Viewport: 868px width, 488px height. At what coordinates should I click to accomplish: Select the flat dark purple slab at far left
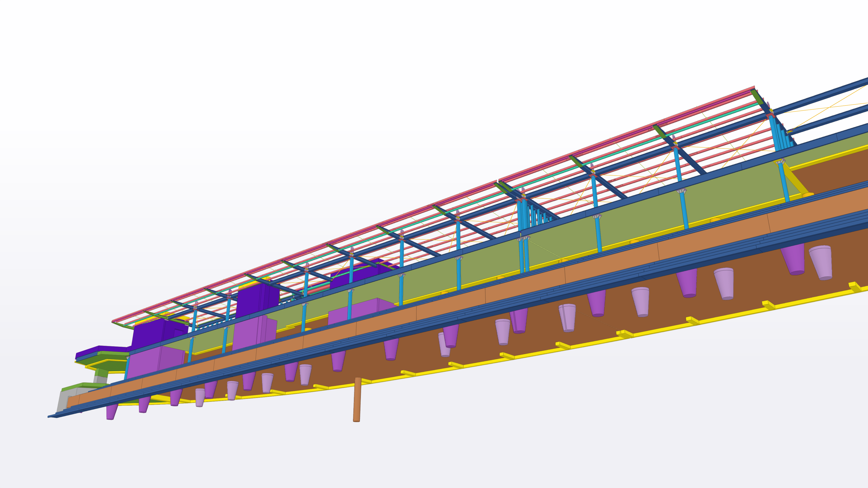[101, 349]
